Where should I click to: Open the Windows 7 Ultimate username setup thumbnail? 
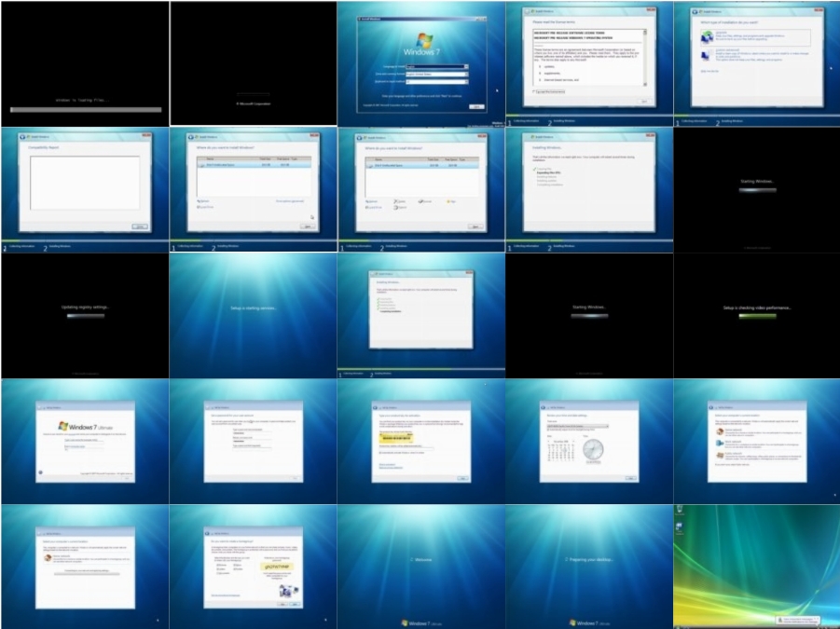85,441
